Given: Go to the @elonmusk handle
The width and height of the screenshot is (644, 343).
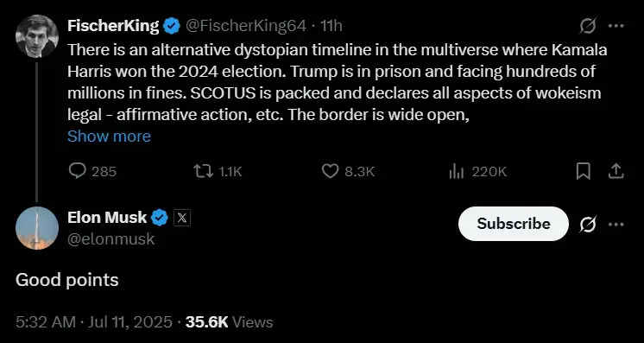Looking at the screenshot, I should (110, 239).
